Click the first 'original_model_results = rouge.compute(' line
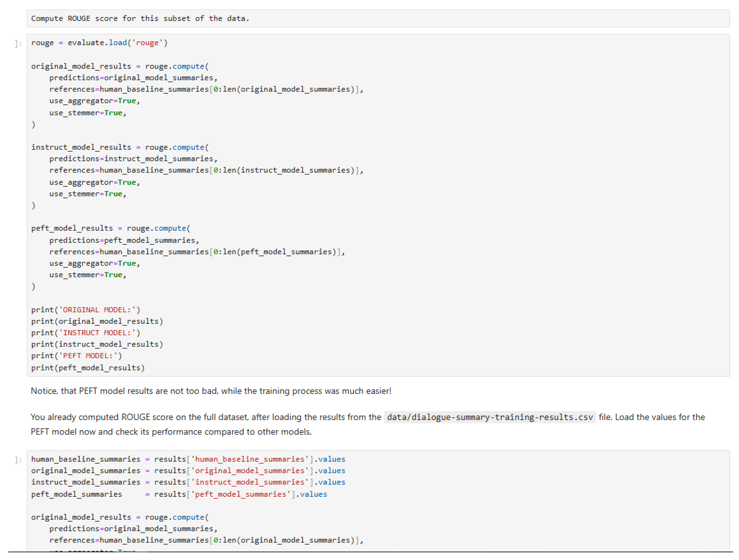Viewport: 739px width, 560px height. [120, 66]
